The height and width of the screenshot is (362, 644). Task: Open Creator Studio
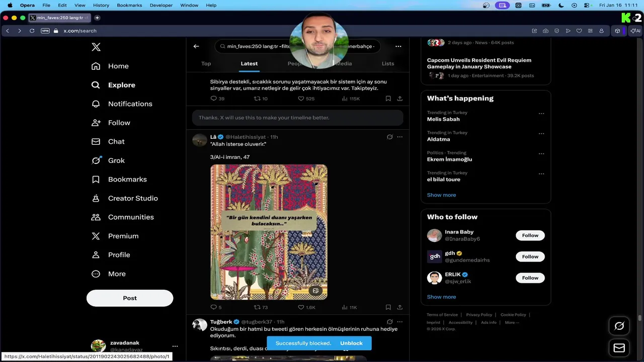124,198
